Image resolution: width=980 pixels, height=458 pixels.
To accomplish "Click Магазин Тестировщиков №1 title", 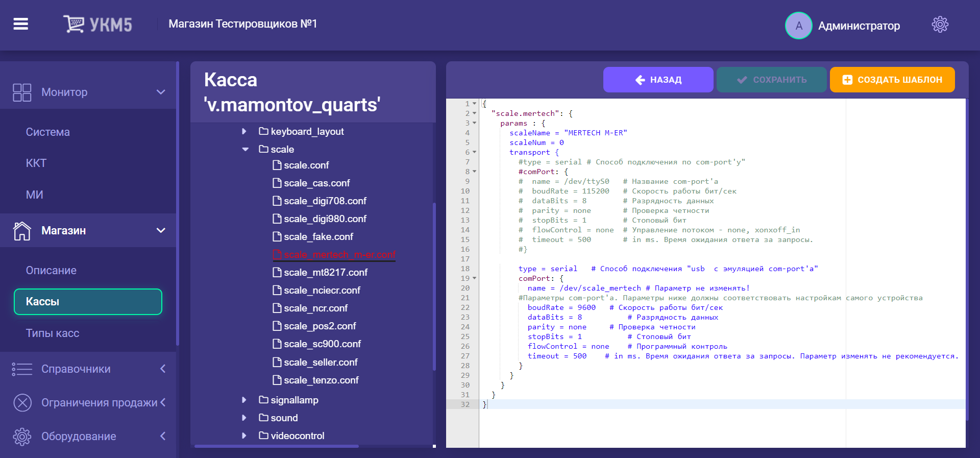I will pyautogui.click(x=243, y=24).
